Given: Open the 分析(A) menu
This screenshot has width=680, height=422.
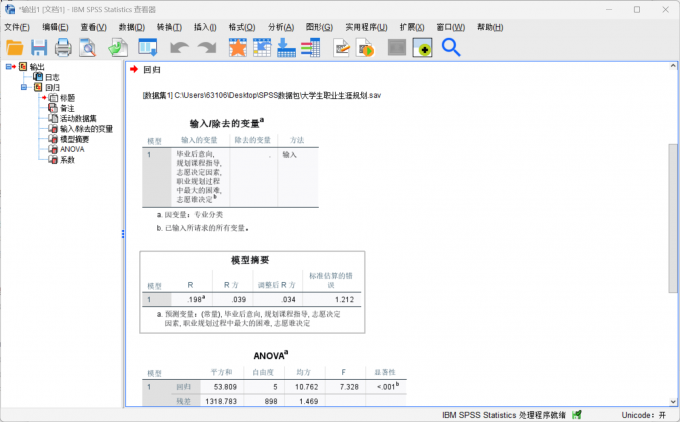Looking at the screenshot, I should tap(281, 27).
